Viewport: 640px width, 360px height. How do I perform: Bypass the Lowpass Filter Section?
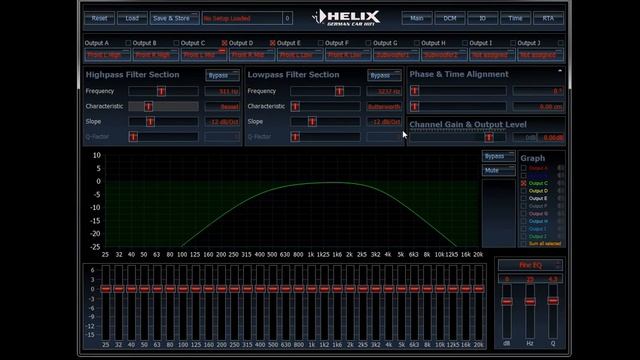pos(384,76)
